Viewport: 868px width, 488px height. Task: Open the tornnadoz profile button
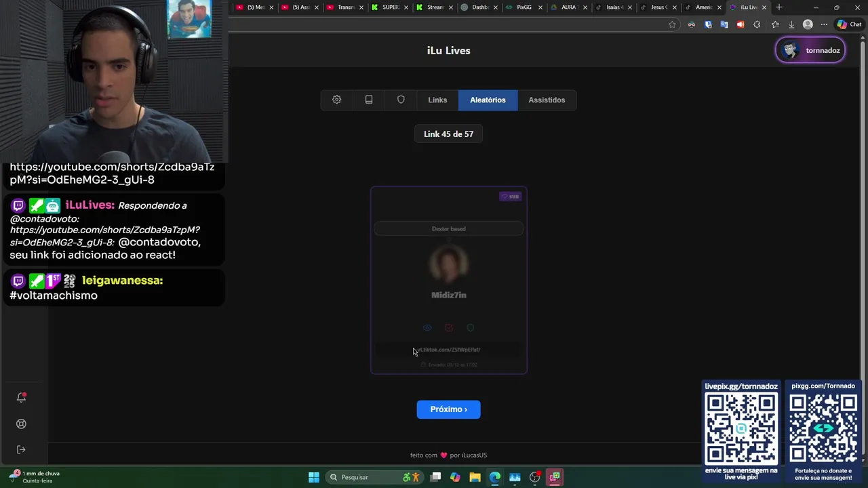pos(810,50)
